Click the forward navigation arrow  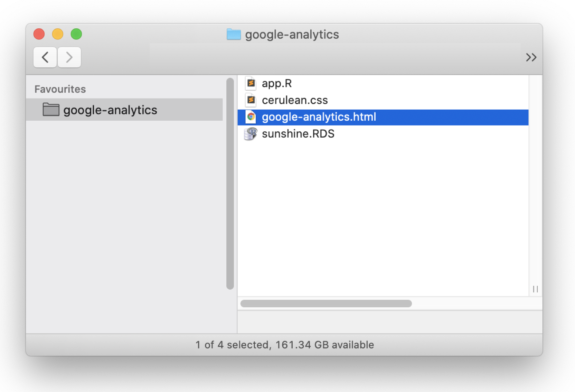tap(69, 57)
